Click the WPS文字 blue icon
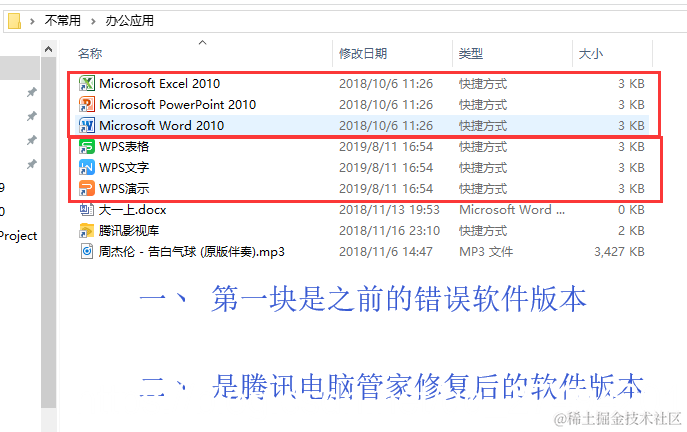 [87, 167]
